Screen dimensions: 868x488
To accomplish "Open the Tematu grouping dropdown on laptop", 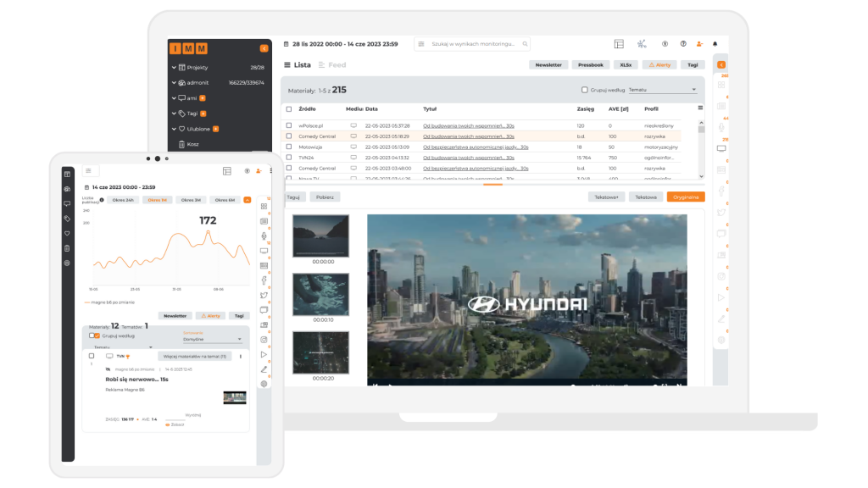I will 662,90.
